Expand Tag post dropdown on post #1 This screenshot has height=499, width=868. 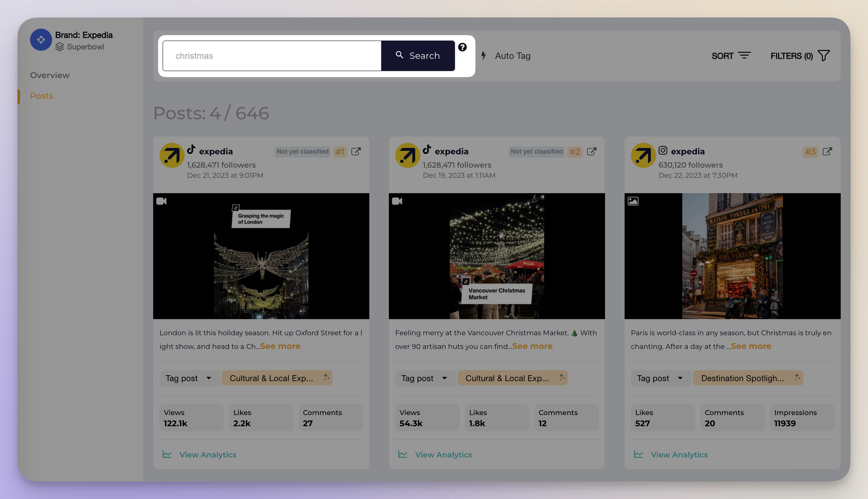tap(189, 378)
